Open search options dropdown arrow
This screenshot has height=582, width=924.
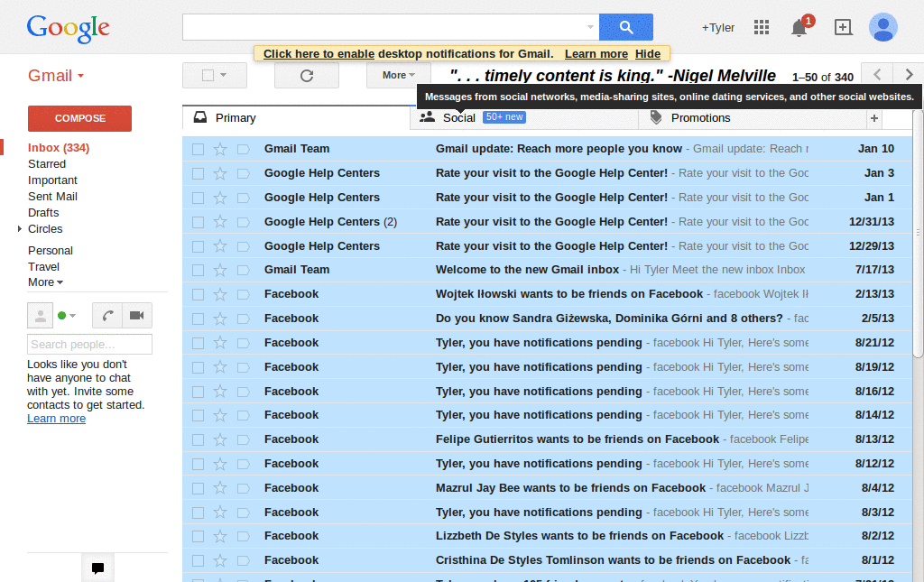pos(590,27)
